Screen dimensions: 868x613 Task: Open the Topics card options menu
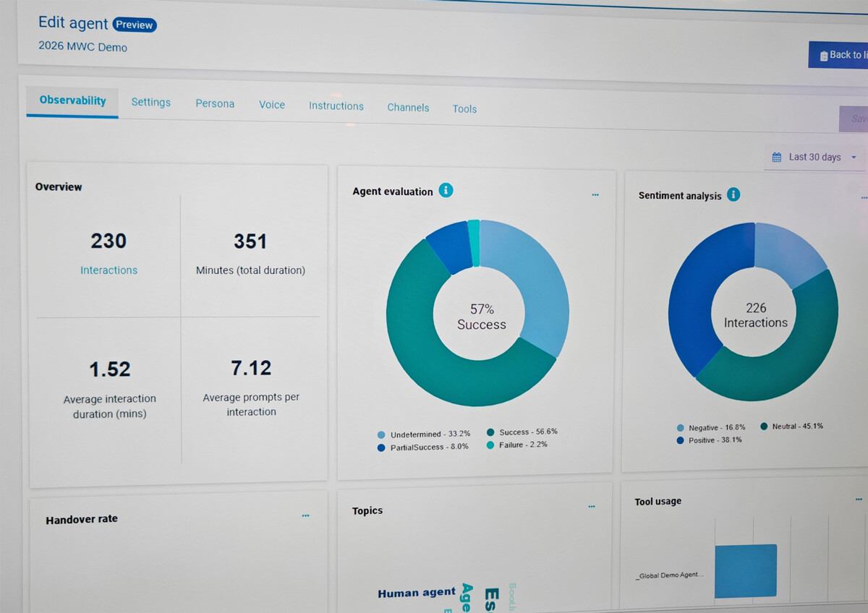[592, 507]
